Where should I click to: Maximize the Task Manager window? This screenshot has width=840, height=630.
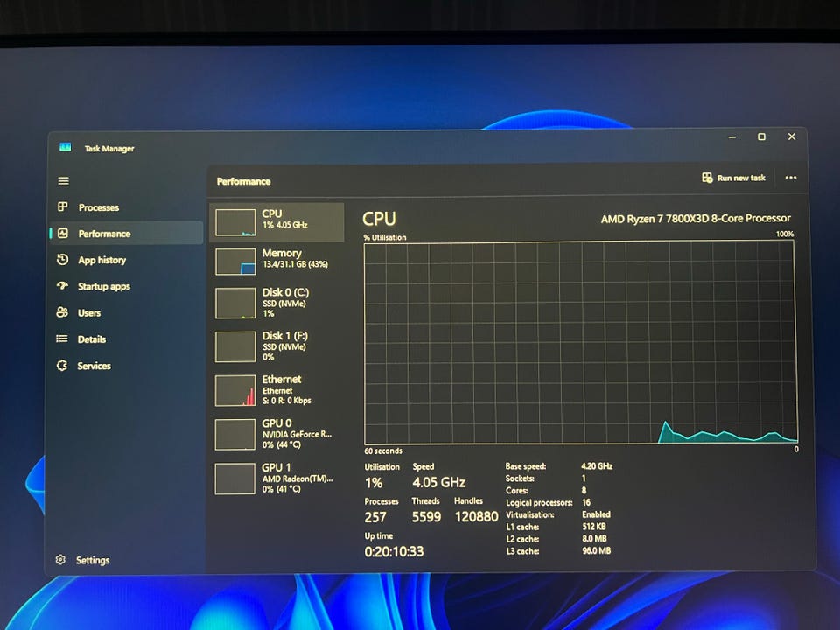point(761,136)
